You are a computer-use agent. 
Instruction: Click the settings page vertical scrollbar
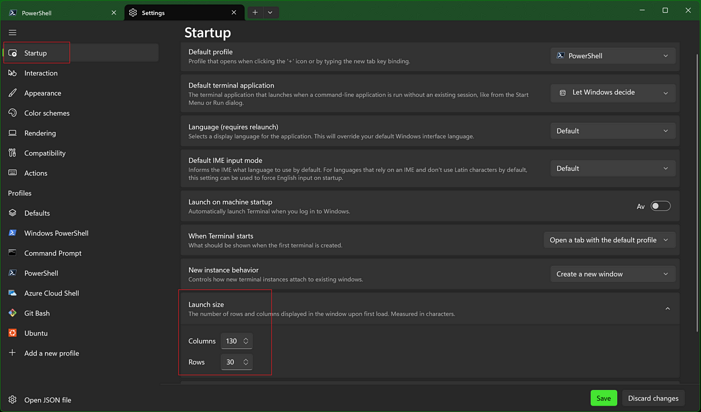tap(697, 192)
